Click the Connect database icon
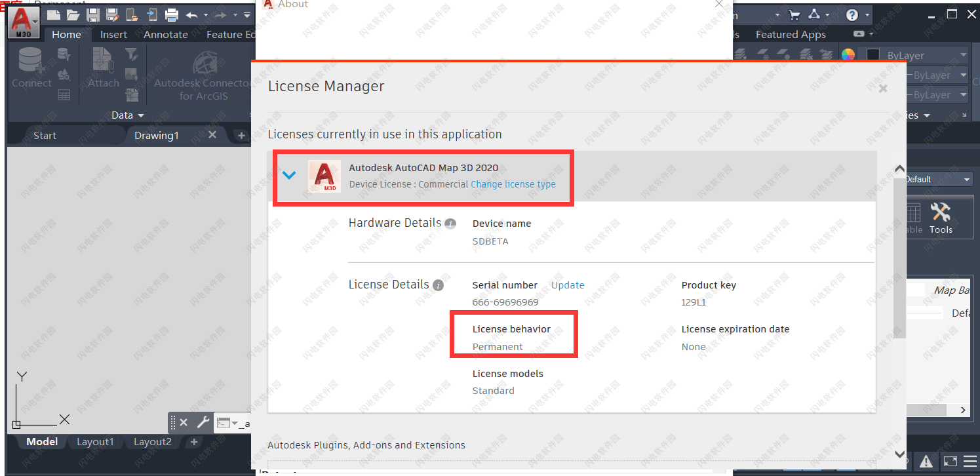Screen dimensions: 980x476 30,61
